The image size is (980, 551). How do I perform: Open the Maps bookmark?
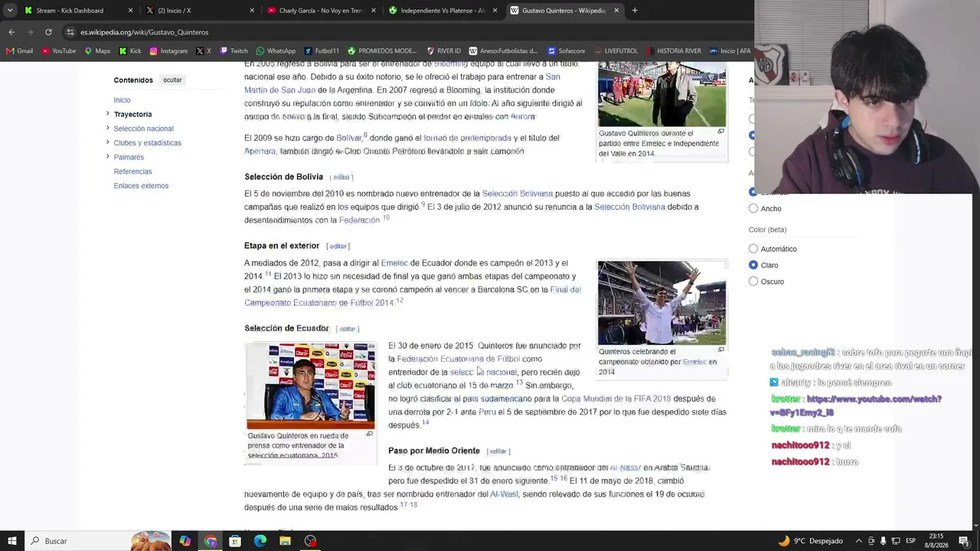click(97, 51)
